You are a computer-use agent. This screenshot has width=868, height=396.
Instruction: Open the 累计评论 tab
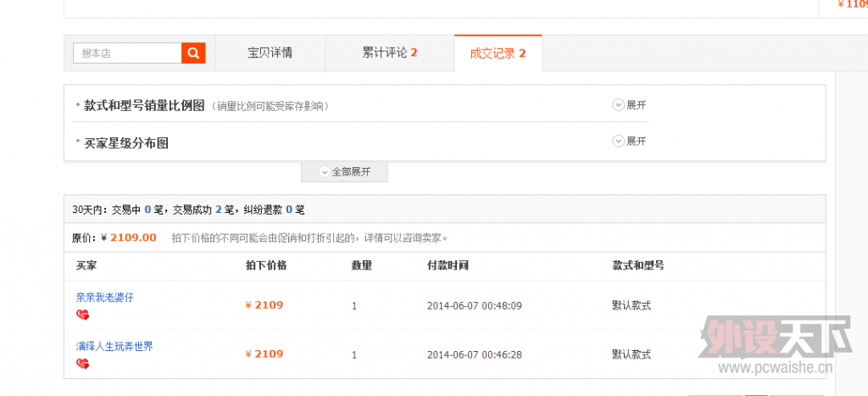click(x=389, y=53)
